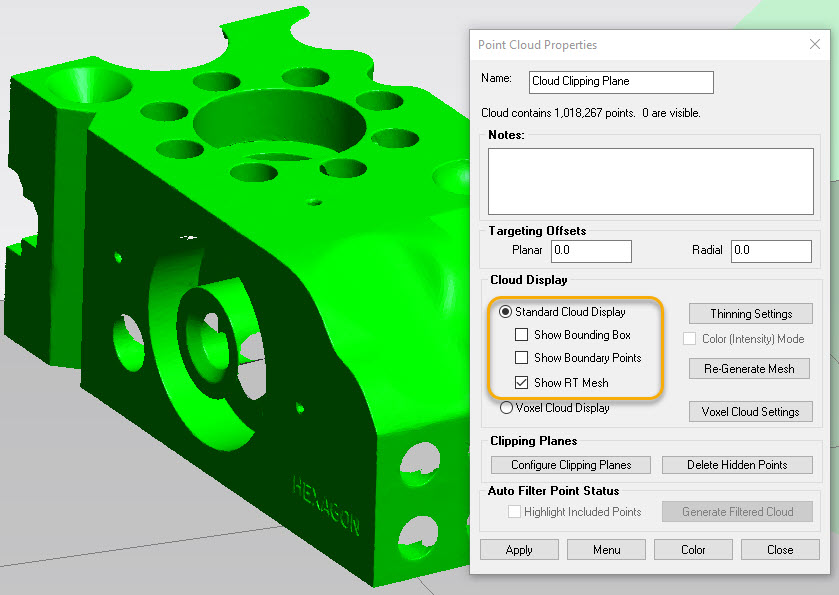Enable the Show Boundary Points checkbox

click(x=521, y=358)
